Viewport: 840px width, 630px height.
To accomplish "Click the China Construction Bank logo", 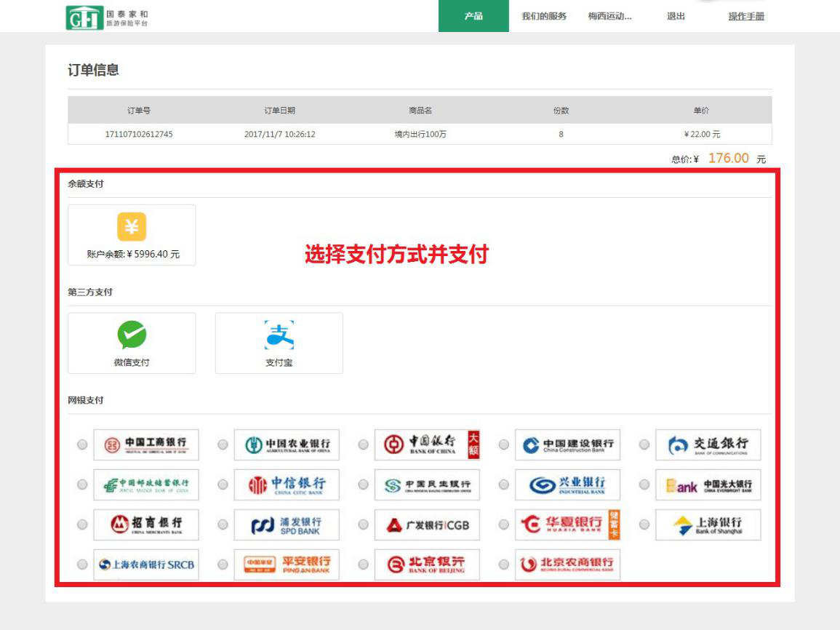I will coord(568,444).
